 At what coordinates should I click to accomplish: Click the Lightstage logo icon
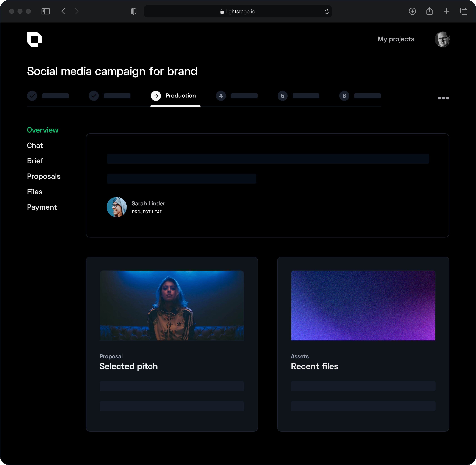coord(34,39)
